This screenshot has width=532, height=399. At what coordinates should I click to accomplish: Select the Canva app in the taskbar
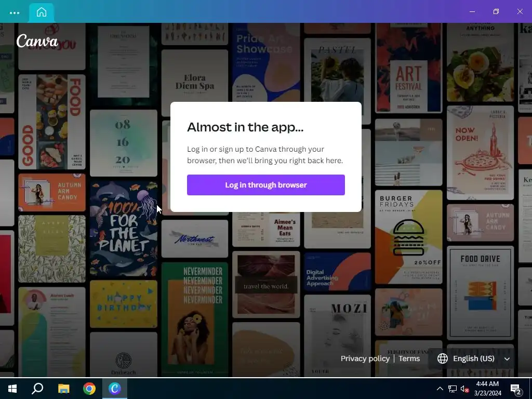(x=115, y=389)
